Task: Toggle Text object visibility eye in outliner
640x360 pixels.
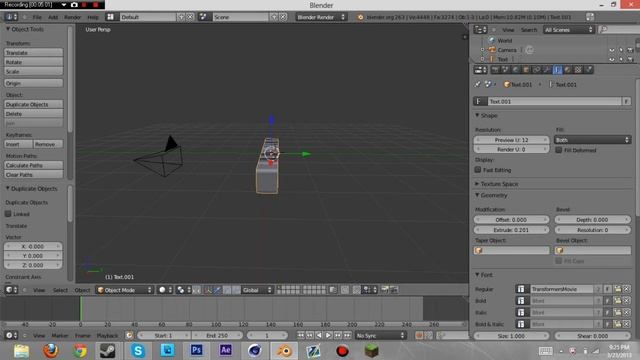Action: (x=611, y=60)
